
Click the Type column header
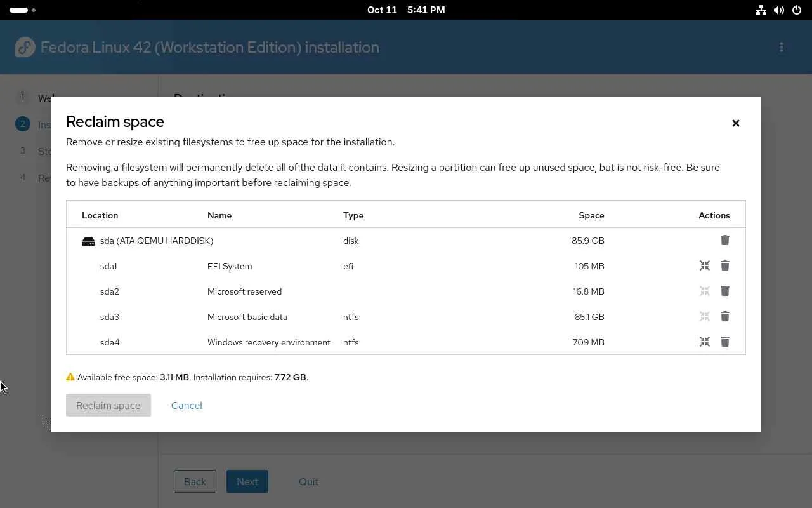pos(353,215)
